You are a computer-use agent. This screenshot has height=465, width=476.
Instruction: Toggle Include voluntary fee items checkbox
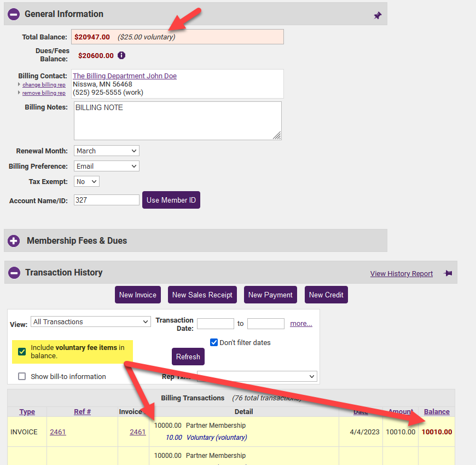22,352
